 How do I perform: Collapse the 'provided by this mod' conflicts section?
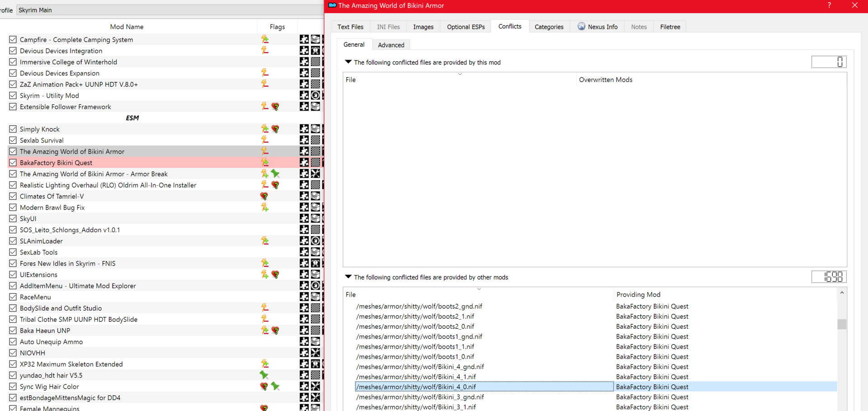[x=348, y=62]
